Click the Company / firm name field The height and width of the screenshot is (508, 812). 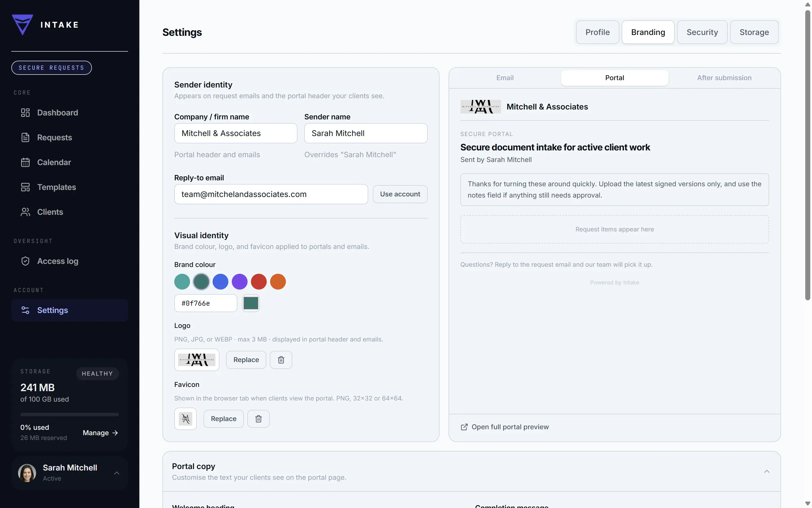[235, 133]
